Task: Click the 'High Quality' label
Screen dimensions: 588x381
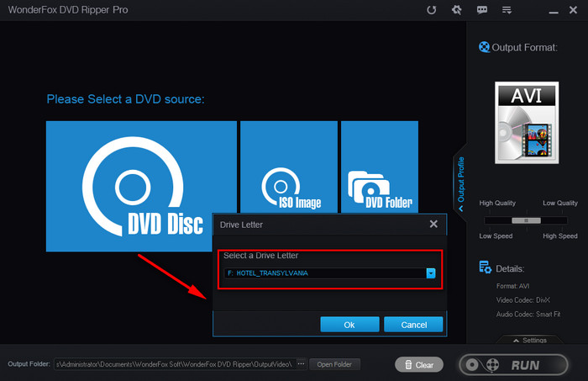Action: [497, 203]
